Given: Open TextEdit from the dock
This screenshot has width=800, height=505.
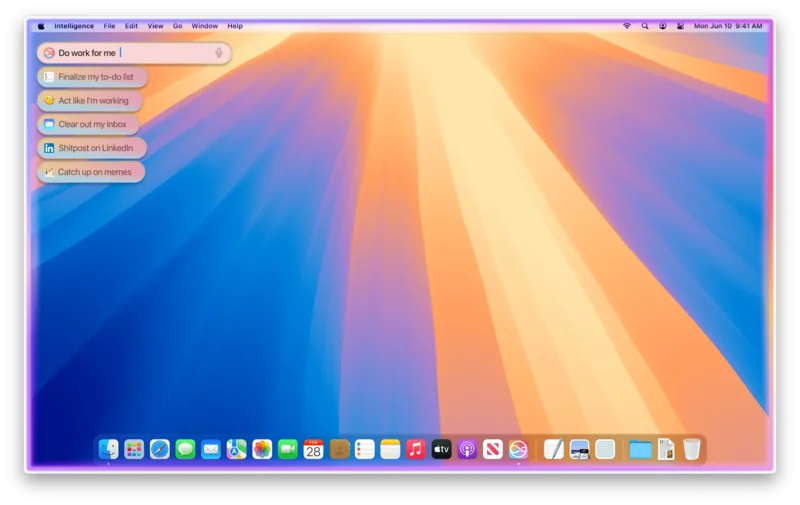Looking at the screenshot, I should (554, 449).
